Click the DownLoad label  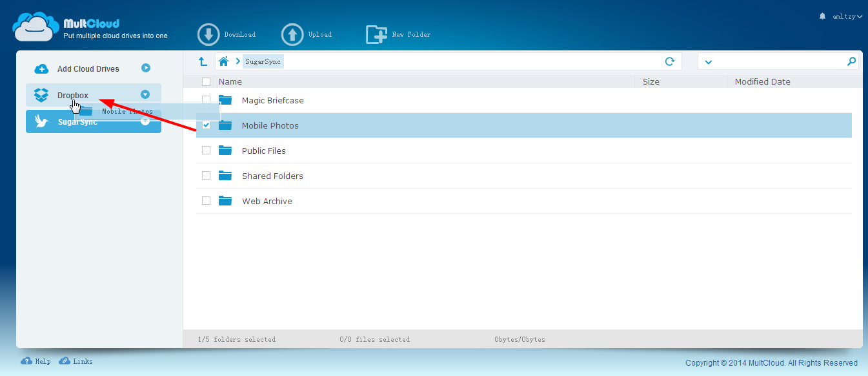pyautogui.click(x=240, y=34)
